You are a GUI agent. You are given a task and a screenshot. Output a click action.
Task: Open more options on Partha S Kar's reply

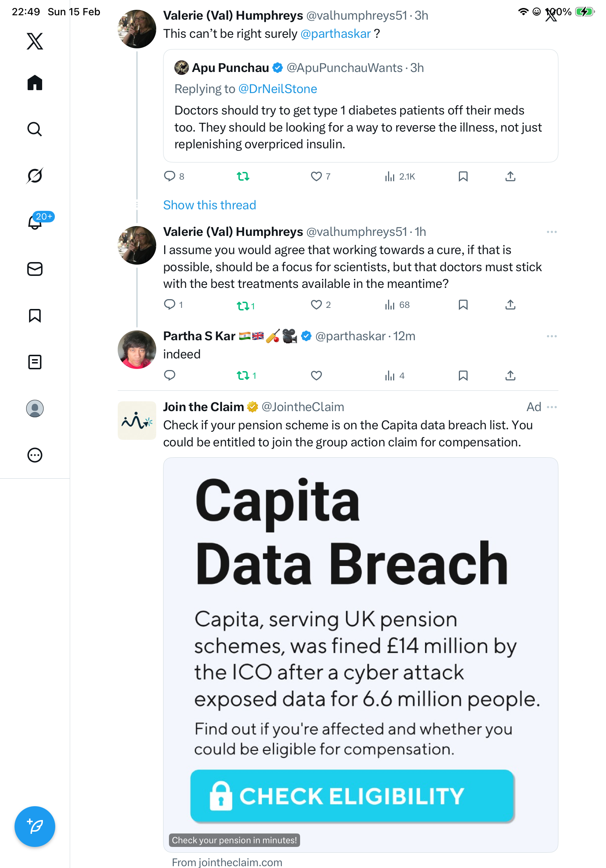[x=552, y=336]
